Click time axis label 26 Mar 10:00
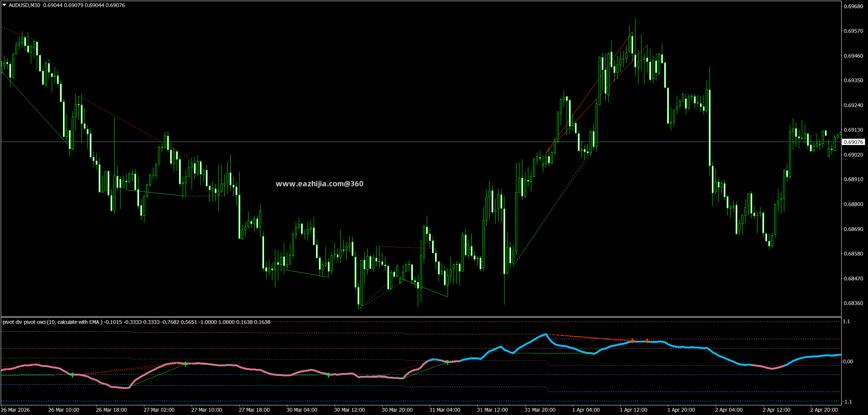This screenshot has height=415, width=868. click(64, 410)
